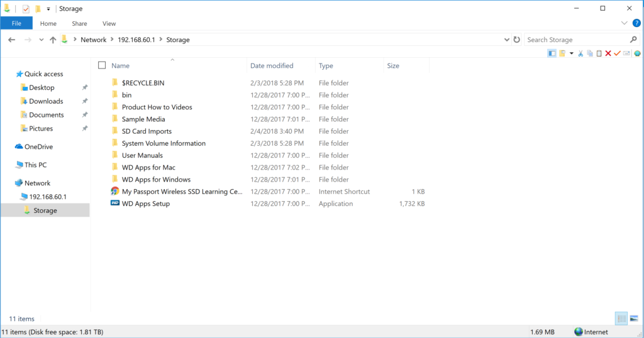Toggle the select all items checkbox

102,65
